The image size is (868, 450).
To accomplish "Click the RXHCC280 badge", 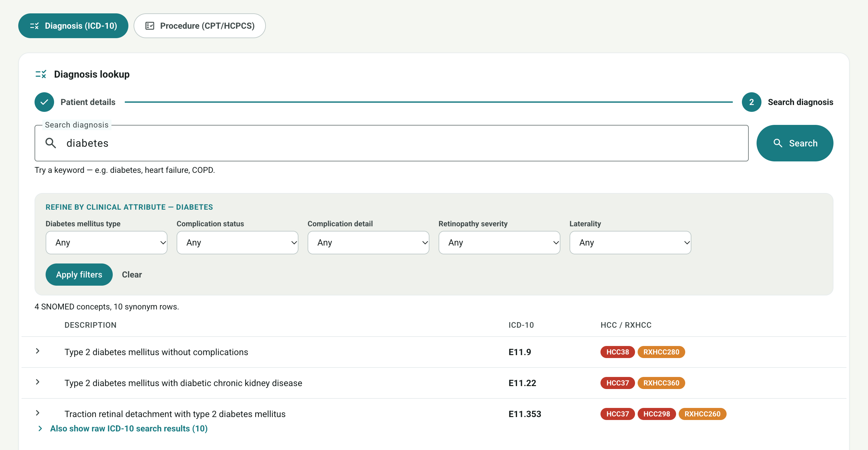I will [661, 352].
